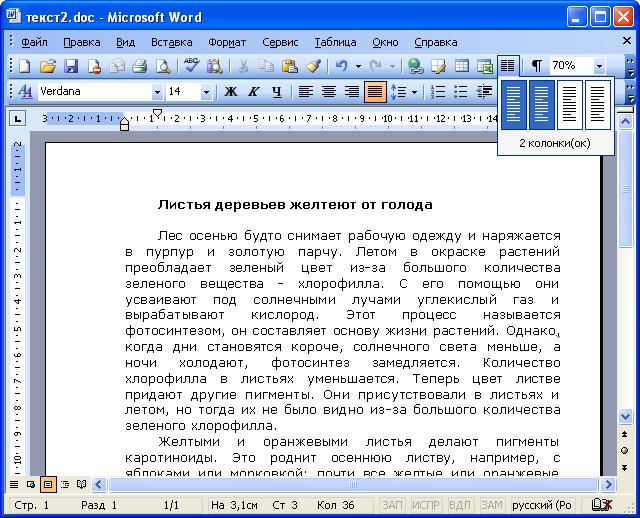Apply a numbered list
This screenshot has height=518, width=640.
[438, 92]
